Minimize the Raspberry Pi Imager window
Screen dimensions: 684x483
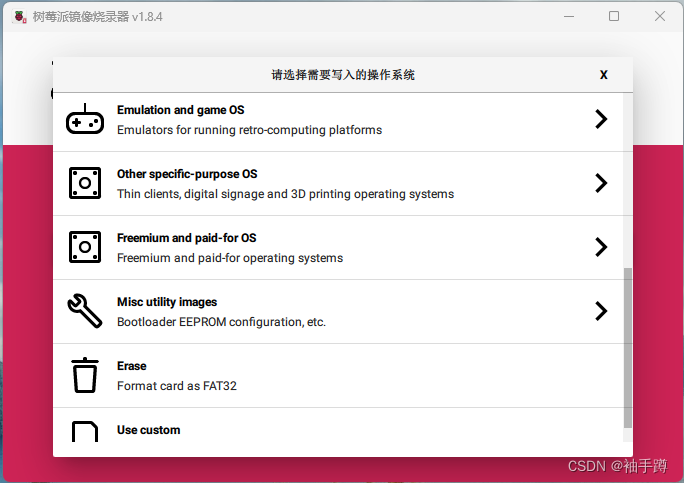pyautogui.click(x=569, y=17)
